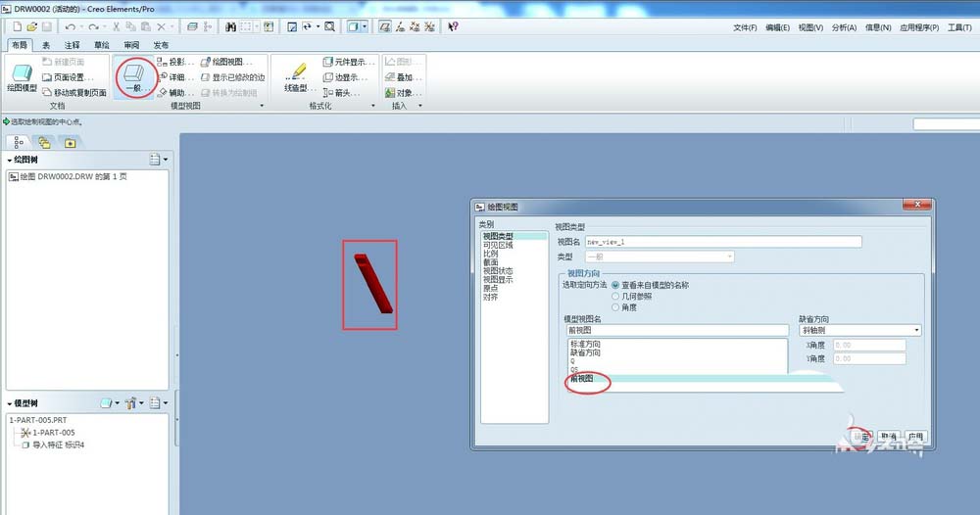
Task: Open the 模型树 tools hammer dropdown
Action: pos(133,403)
